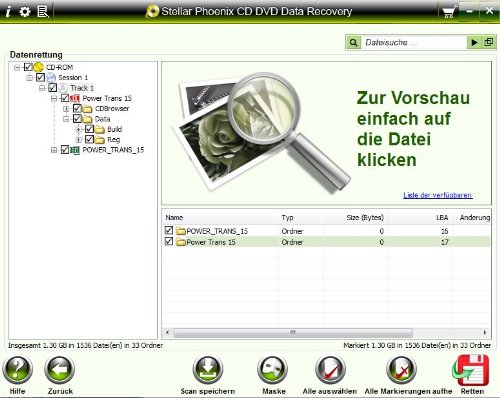500x398 pixels.
Task: Uncheck the Session 1 checkbox
Action: coord(40,77)
